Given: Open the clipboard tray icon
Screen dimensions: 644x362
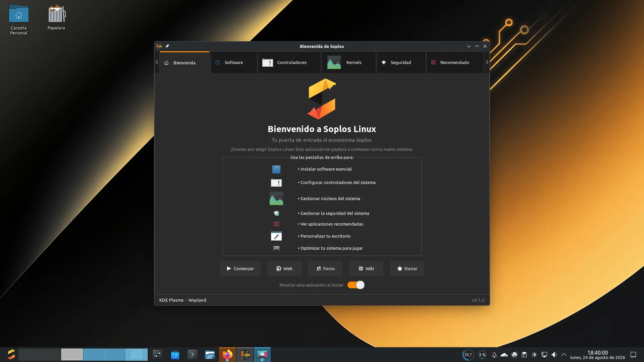Looking at the screenshot, I should (524, 355).
